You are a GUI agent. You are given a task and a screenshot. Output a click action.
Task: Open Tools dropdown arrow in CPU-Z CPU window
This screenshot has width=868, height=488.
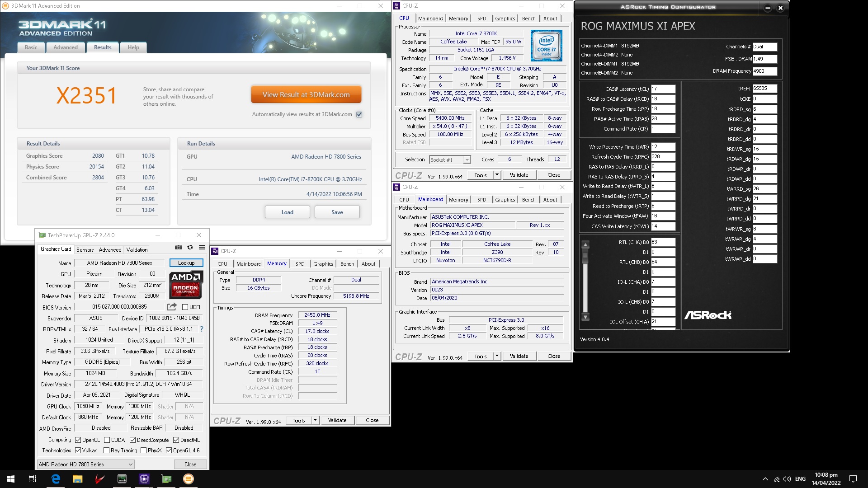tap(497, 175)
